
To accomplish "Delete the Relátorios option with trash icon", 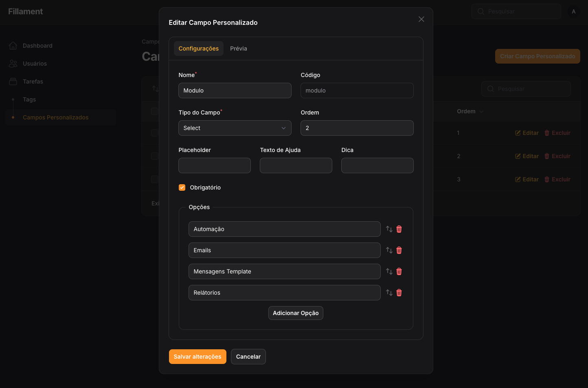I will (399, 293).
